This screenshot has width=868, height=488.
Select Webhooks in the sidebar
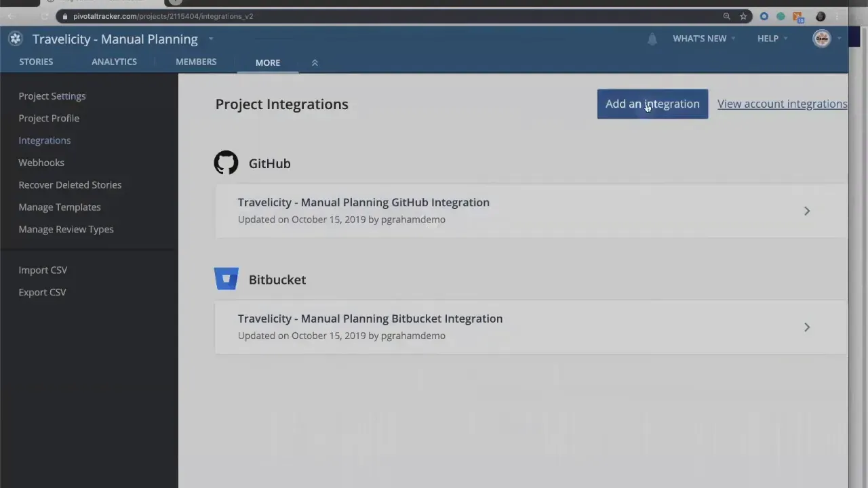[x=41, y=162]
